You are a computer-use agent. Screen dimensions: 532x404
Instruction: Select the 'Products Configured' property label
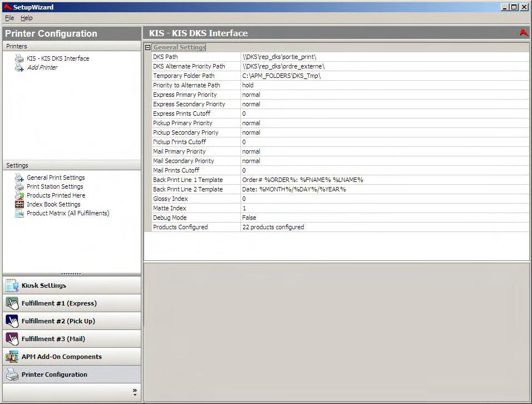tap(180, 227)
